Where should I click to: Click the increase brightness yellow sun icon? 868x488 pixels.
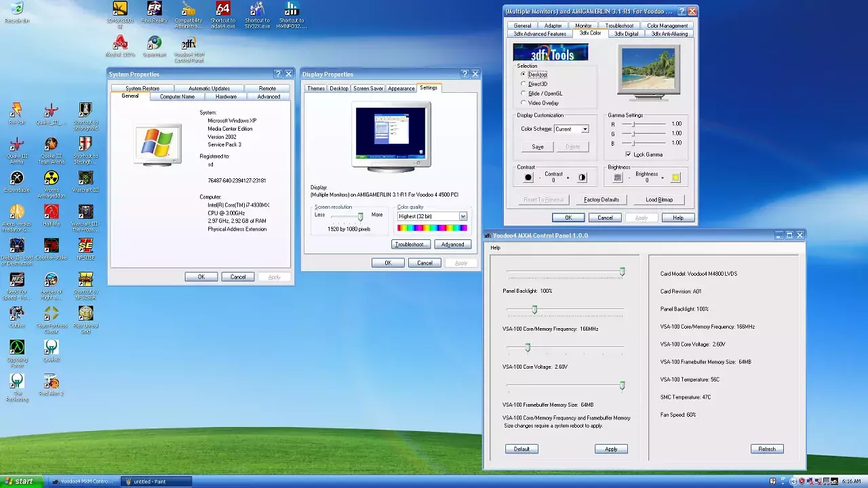675,178
